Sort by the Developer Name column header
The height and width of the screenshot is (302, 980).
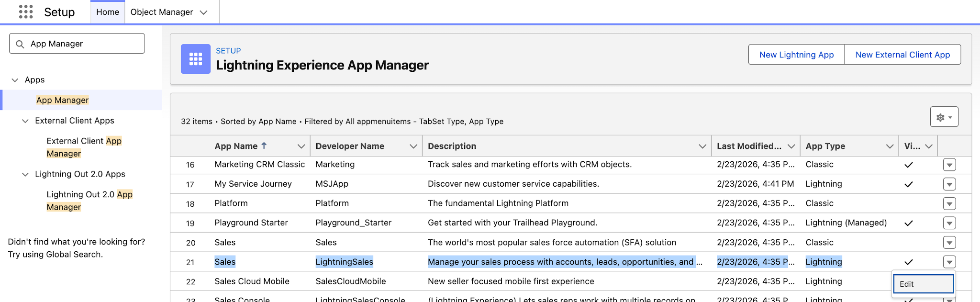[350, 146]
